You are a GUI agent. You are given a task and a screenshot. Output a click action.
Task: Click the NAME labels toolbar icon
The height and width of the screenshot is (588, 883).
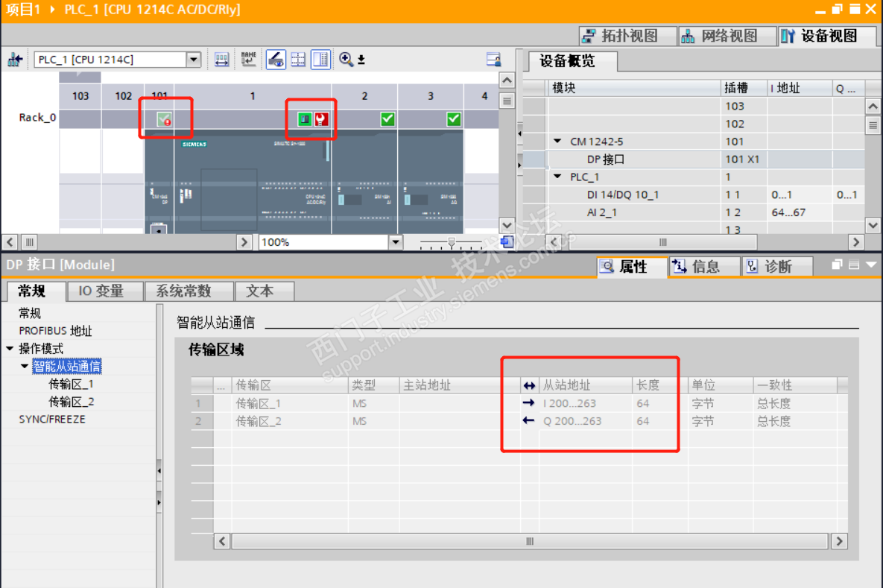(x=248, y=59)
